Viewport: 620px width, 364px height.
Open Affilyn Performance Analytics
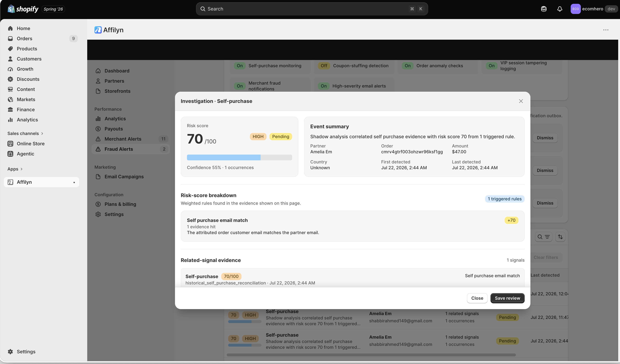[x=115, y=119]
